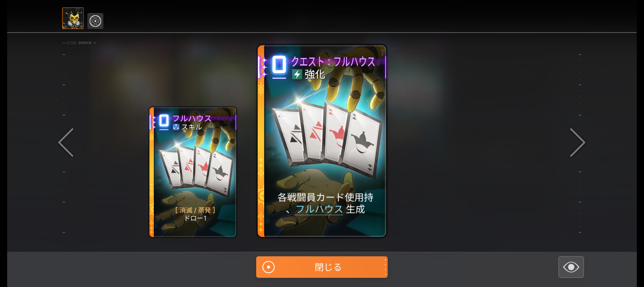Tap the 強化 card type label
This screenshot has width=644, height=287.
(x=315, y=74)
